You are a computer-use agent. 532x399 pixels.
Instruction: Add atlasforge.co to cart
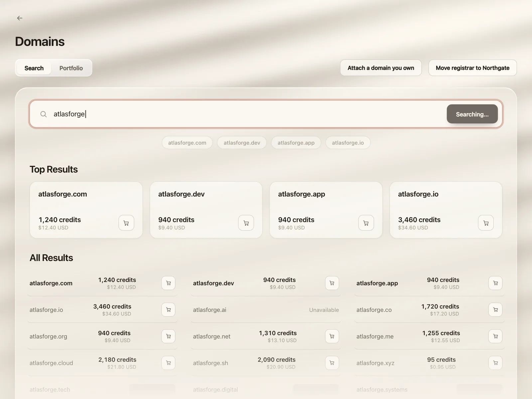(x=495, y=310)
